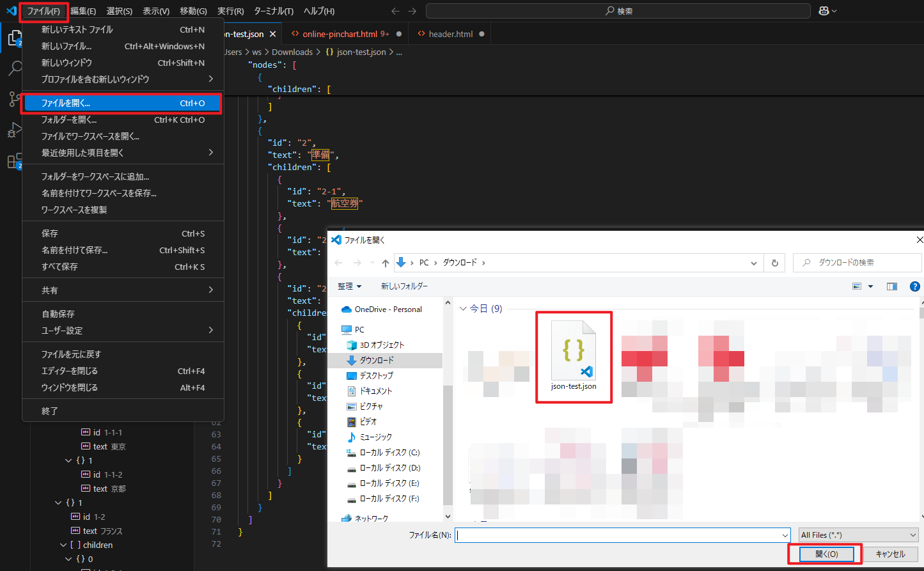Screen dimensions: 924x571
Task: Click dialog forward navigation arrow
Action: pos(357,263)
